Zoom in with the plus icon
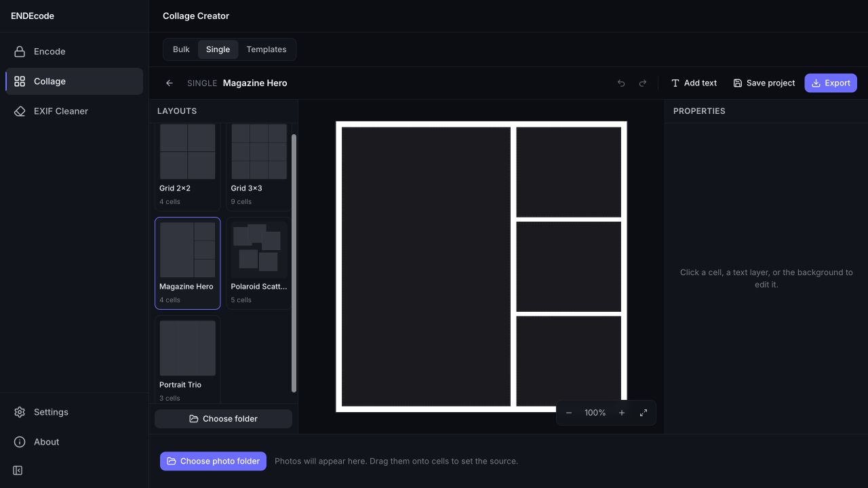 coord(622,413)
